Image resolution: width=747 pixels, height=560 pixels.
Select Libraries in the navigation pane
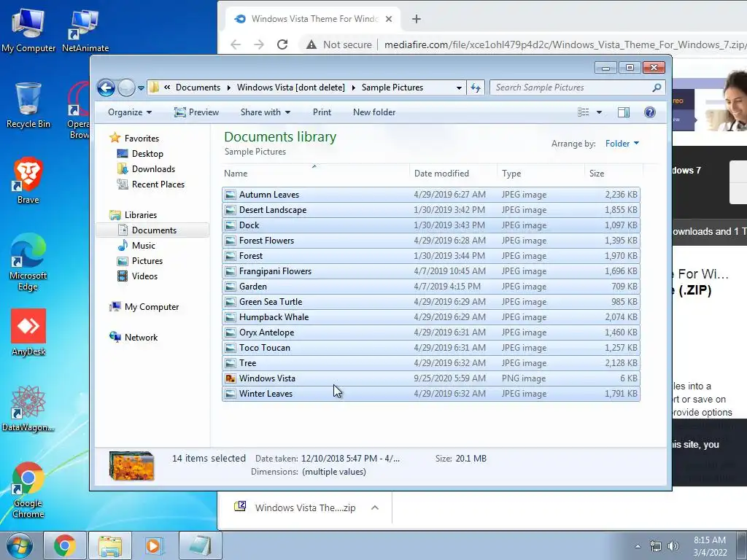point(141,215)
